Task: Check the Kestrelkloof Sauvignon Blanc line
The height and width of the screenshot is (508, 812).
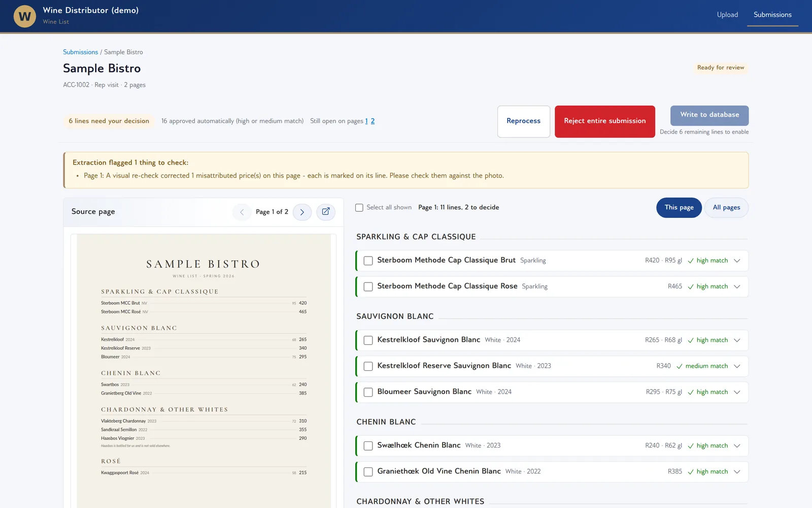Action: pyautogui.click(x=368, y=340)
